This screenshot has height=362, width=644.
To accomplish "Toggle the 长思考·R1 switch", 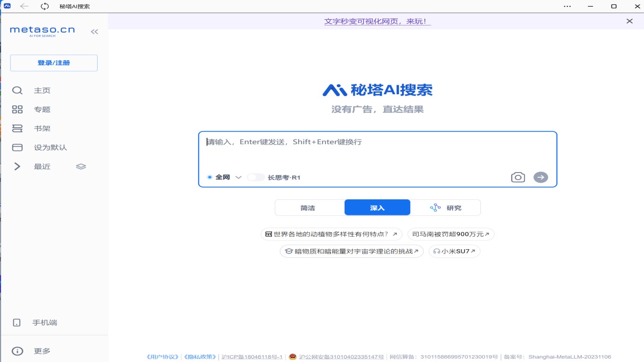I will (256, 177).
